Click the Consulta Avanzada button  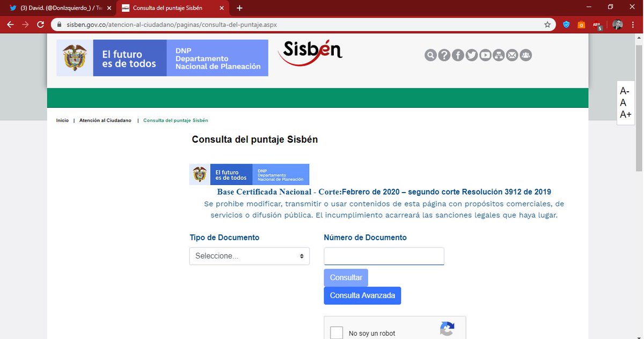pos(362,296)
